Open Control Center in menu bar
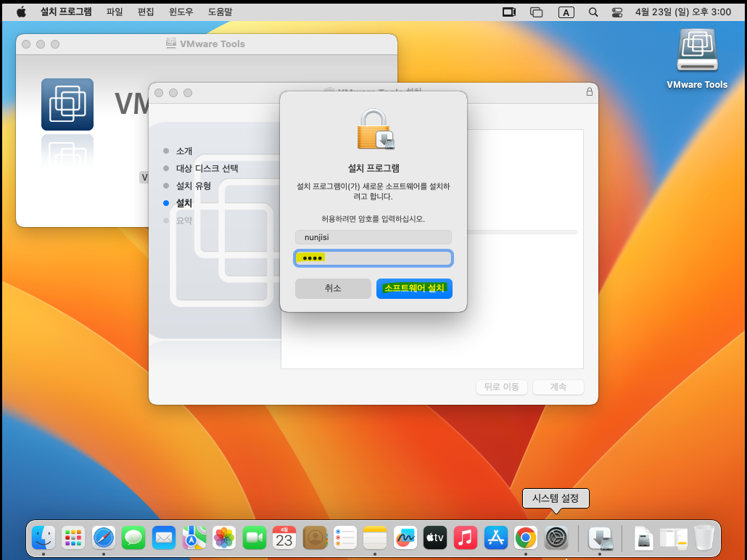This screenshot has height=560, width=747. [x=617, y=12]
